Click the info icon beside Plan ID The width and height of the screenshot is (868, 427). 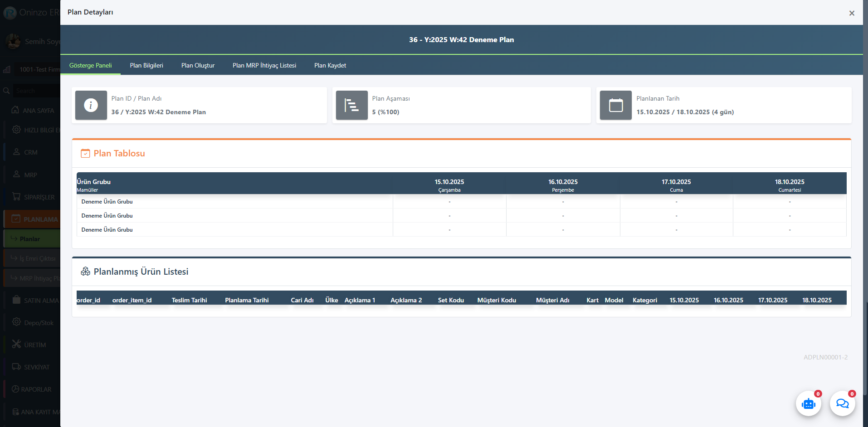click(x=91, y=105)
